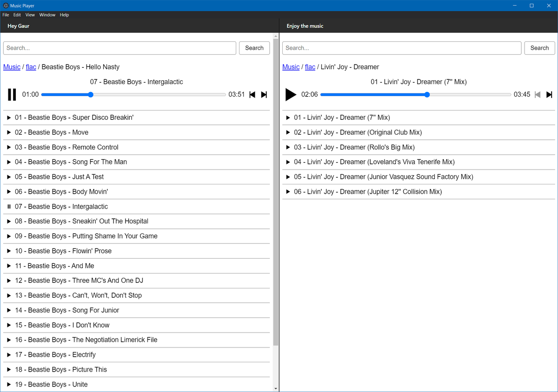The image size is (558, 392).
Task: Play icon next to 03 - Remote Control
Action: [9, 148]
